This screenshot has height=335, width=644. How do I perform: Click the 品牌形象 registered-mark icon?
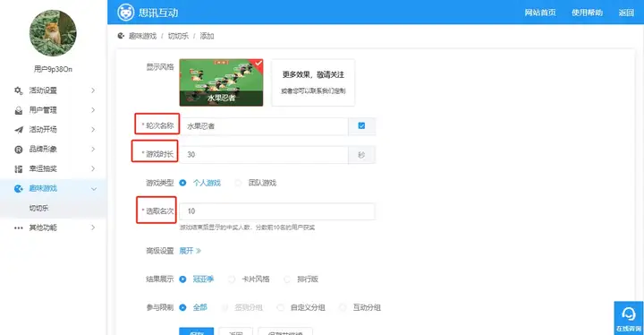19,150
